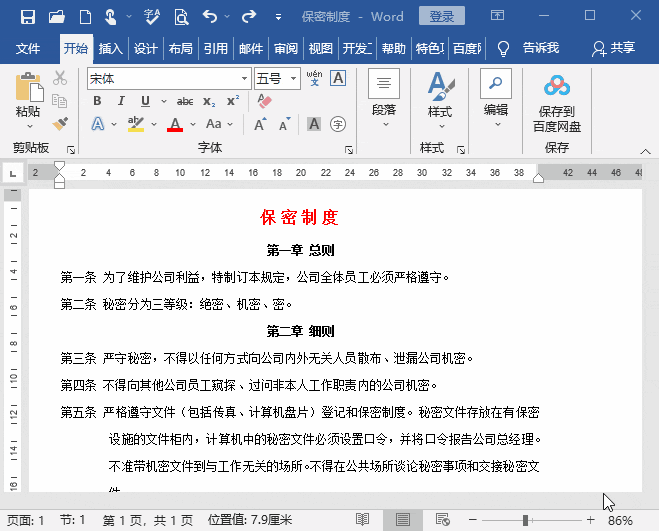
Task: Toggle strikethrough formatting
Action: click(x=185, y=101)
